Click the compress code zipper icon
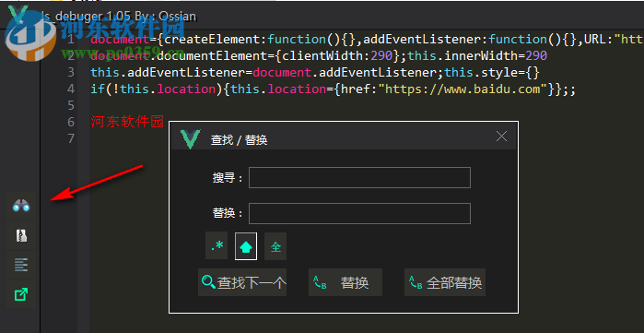The image size is (644, 333). pos(21,235)
